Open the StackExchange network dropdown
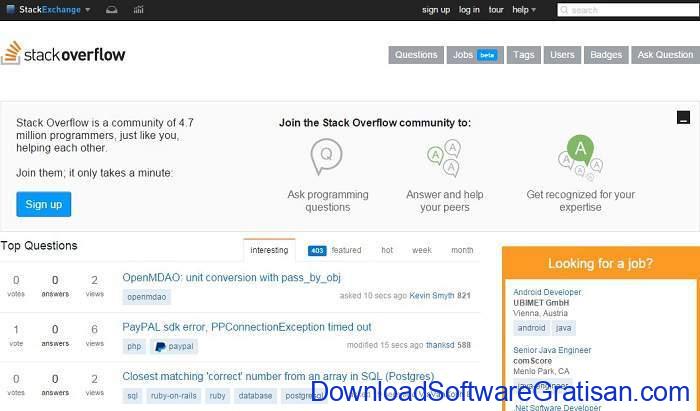The width and height of the screenshot is (700, 411). click(x=49, y=9)
